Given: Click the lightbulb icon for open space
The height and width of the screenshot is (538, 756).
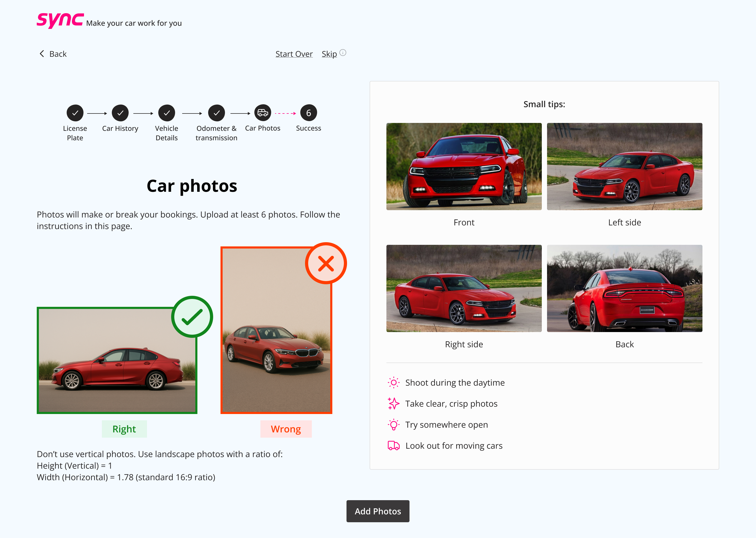Looking at the screenshot, I should (x=393, y=425).
